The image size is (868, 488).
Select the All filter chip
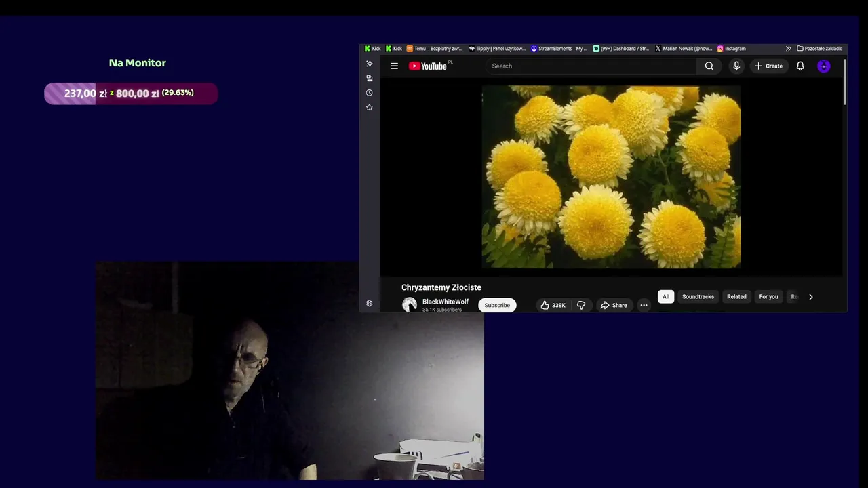coord(666,296)
